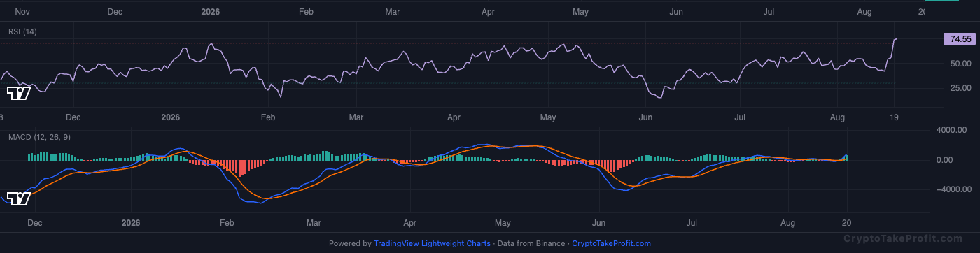The image size is (980, 253).
Task: Click the TradingView logo in MACD pane
Action: (x=18, y=199)
